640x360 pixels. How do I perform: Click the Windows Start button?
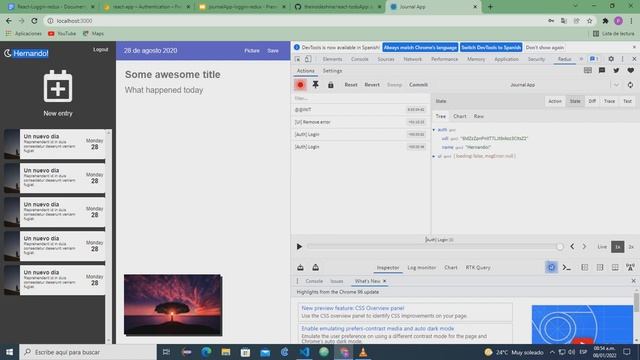pos(9,352)
